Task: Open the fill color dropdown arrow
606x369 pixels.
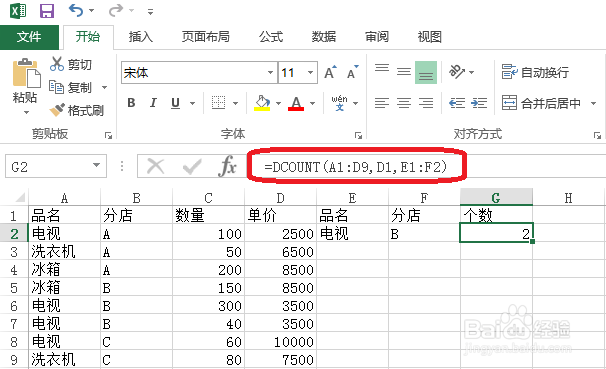Action: click(x=278, y=103)
